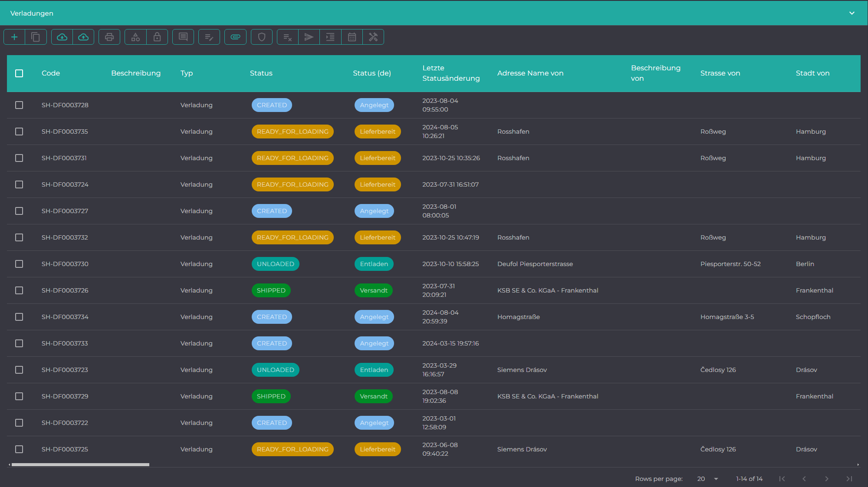Click the clear list lines-with-x icon
868x487 pixels.
(x=288, y=37)
